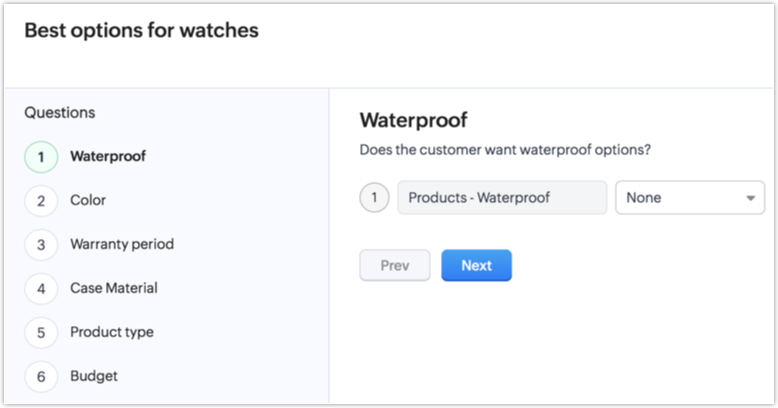Go to the Waterproof question in sidebar
The height and width of the screenshot is (408, 778).
click(108, 156)
